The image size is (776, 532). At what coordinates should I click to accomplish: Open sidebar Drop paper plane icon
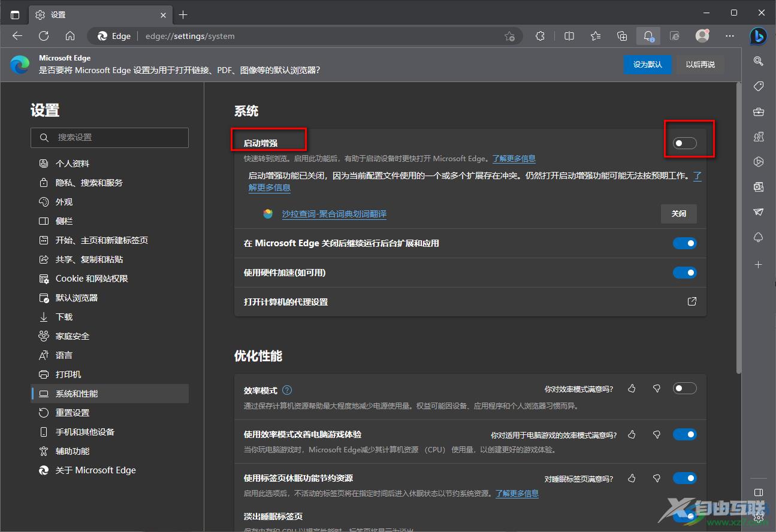click(x=759, y=212)
